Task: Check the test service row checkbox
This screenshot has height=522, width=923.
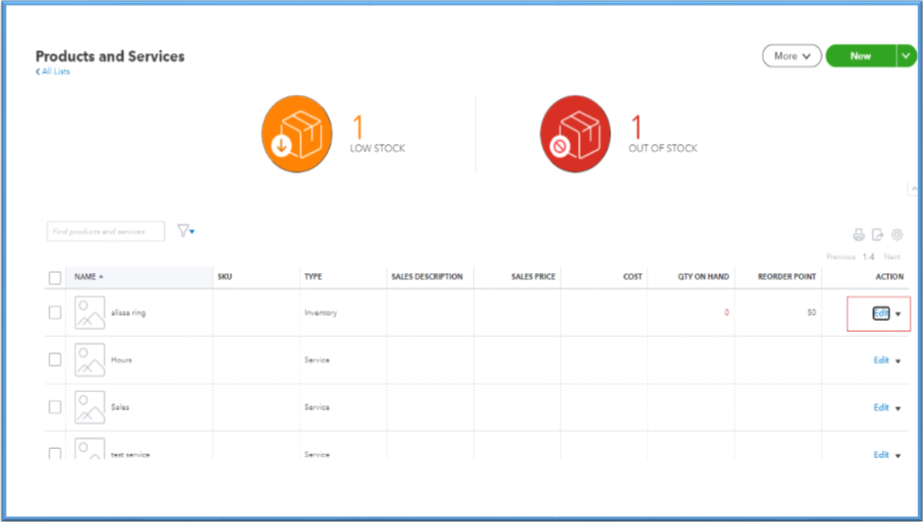Action: [55, 453]
